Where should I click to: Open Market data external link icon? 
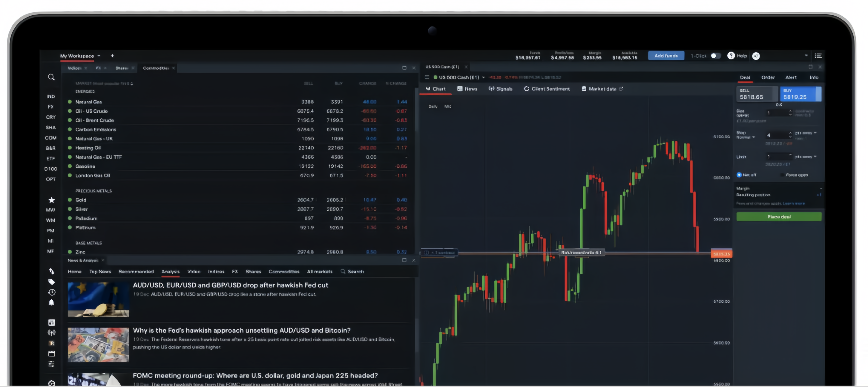tap(621, 89)
